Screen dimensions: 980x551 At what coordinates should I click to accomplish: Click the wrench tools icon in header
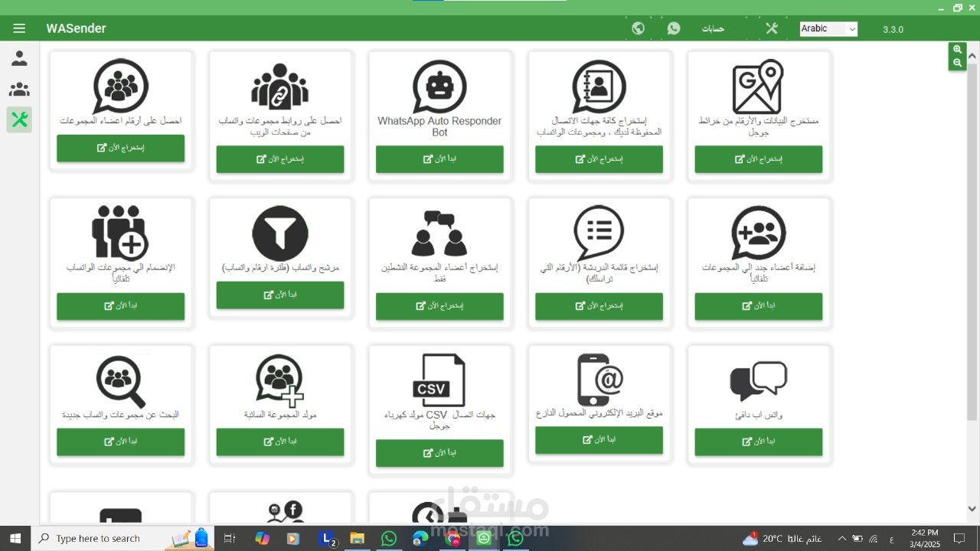(x=771, y=28)
